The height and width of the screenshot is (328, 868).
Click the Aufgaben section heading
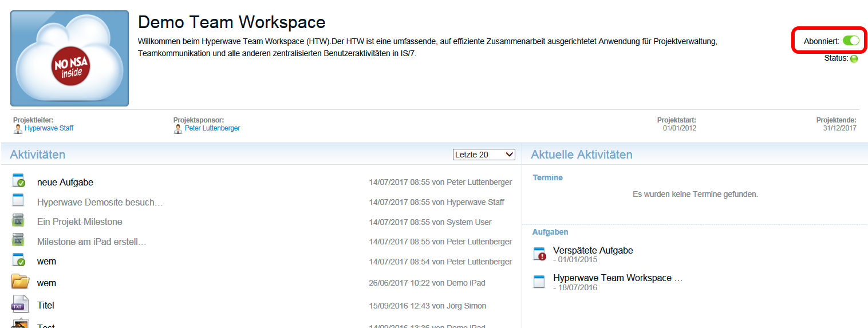[x=550, y=232]
